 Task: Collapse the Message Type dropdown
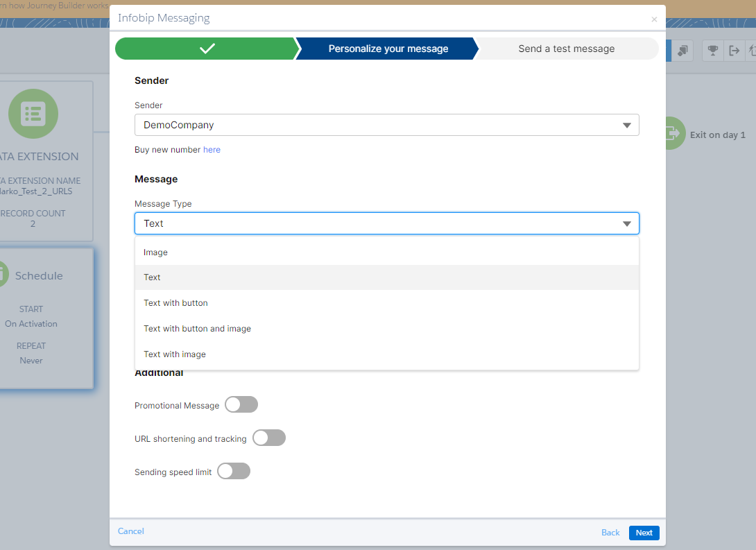click(387, 223)
